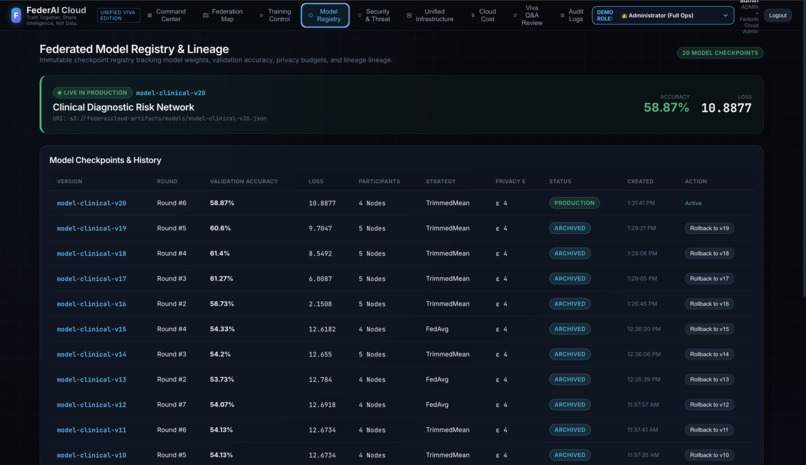Open the model-clinical-v11 version link
Image resolution: width=806 pixels, height=465 pixels.
91,430
